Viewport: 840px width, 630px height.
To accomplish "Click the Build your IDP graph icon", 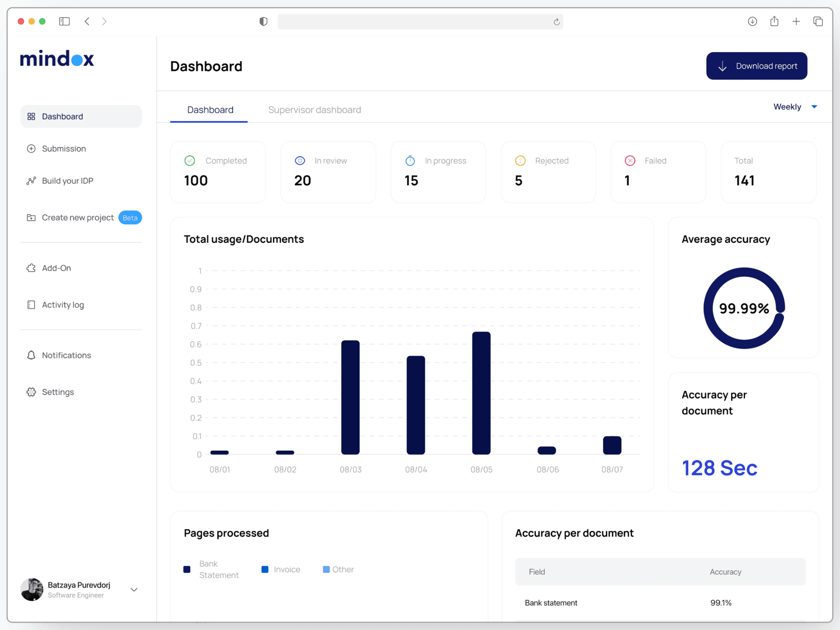I will coord(31,181).
